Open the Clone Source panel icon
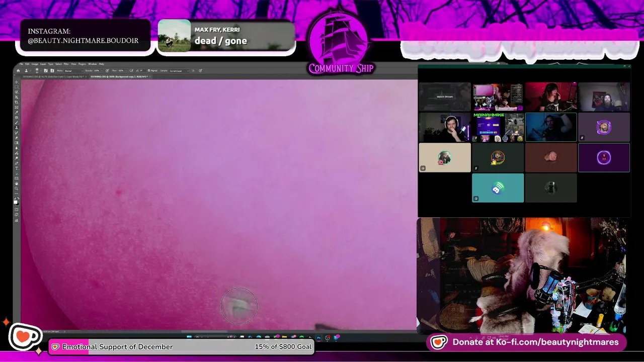644x362 pixels. (x=52, y=71)
